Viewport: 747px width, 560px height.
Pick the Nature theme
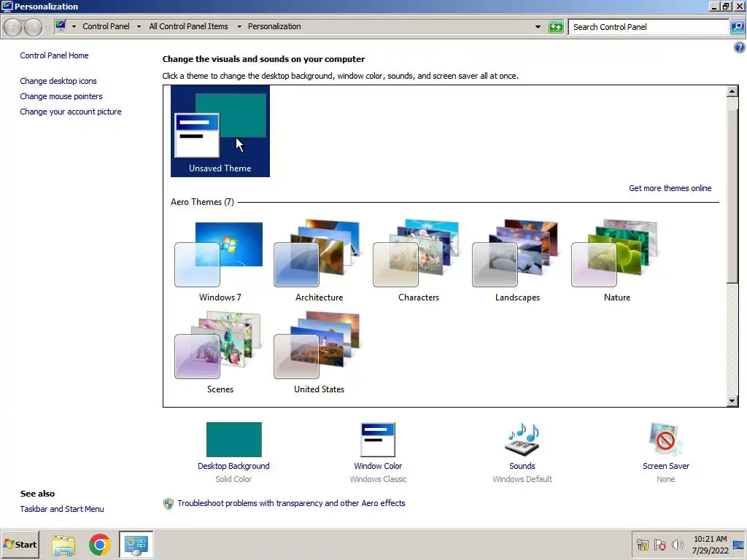617,261
